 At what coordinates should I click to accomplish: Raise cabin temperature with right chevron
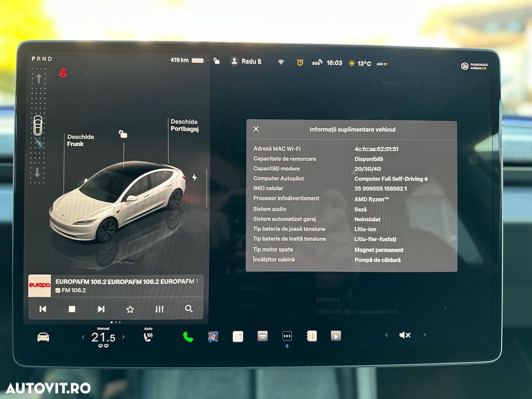pyautogui.click(x=123, y=337)
